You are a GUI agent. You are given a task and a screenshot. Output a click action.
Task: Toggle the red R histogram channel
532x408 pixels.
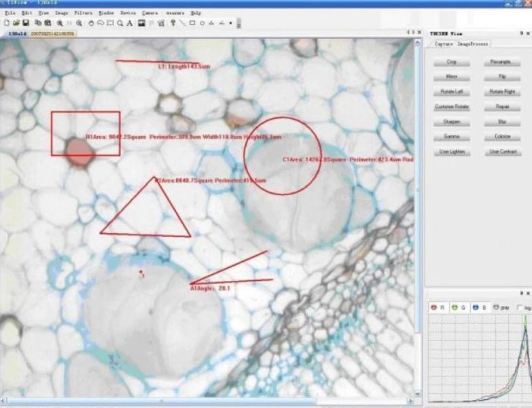coord(438,307)
